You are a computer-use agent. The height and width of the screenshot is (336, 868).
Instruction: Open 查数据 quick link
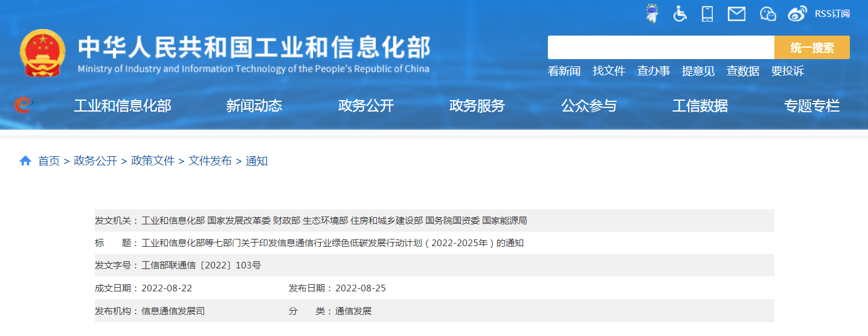click(743, 71)
